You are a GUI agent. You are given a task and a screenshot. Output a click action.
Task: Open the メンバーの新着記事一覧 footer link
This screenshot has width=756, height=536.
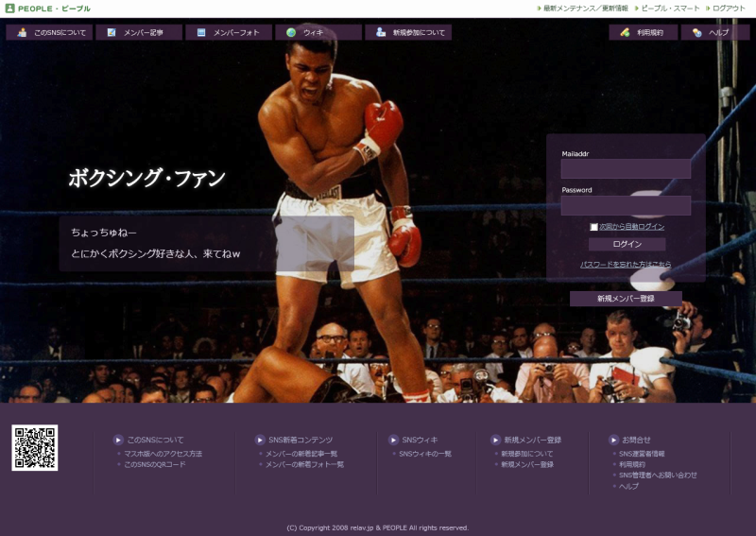pyautogui.click(x=301, y=454)
